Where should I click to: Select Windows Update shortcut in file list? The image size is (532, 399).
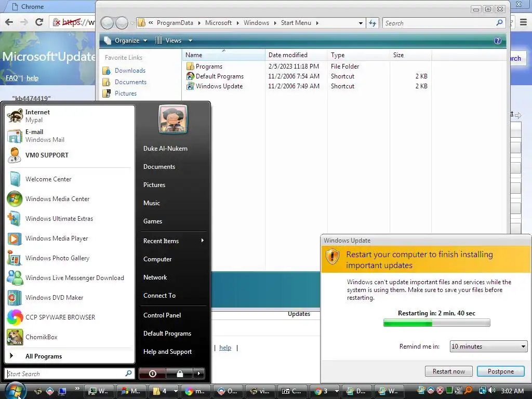point(219,86)
